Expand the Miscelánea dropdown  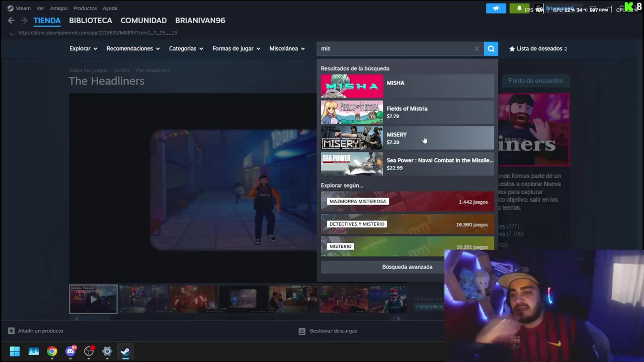click(x=287, y=49)
